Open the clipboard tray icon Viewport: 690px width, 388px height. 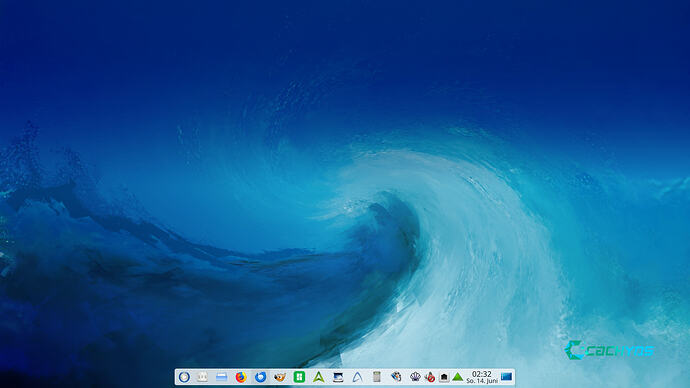[396, 377]
